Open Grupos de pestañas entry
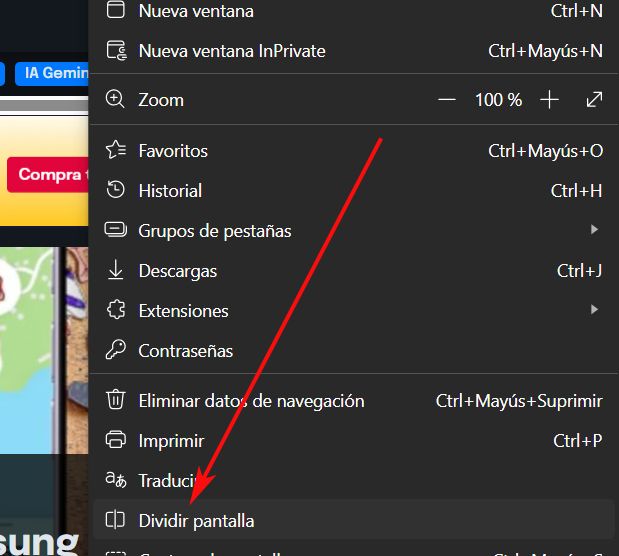The image size is (619, 556). pyautogui.click(x=354, y=231)
